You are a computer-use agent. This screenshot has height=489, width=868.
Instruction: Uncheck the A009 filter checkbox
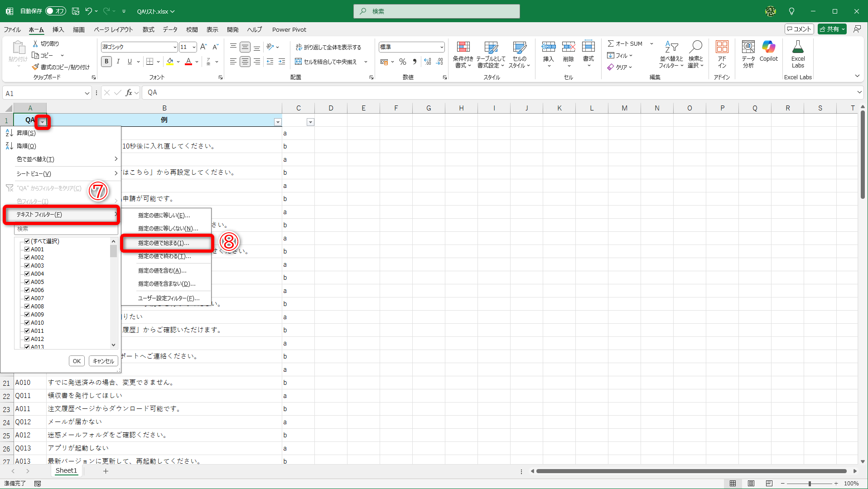click(x=27, y=315)
